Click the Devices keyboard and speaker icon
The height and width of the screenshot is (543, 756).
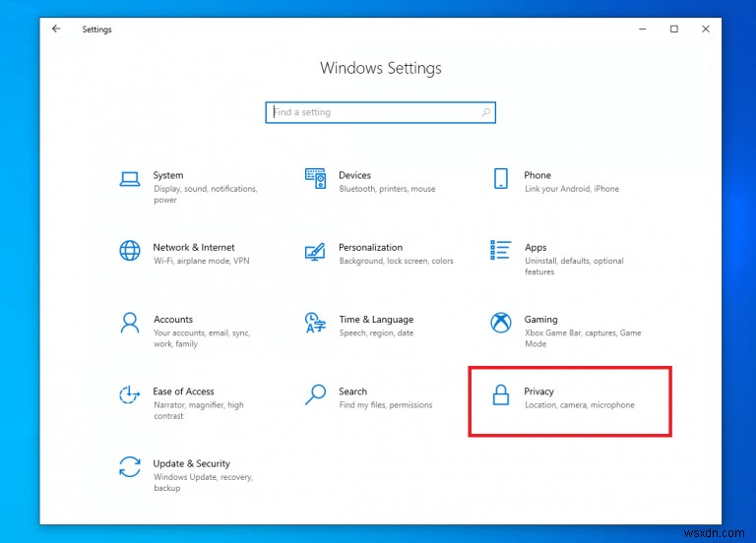(x=315, y=179)
